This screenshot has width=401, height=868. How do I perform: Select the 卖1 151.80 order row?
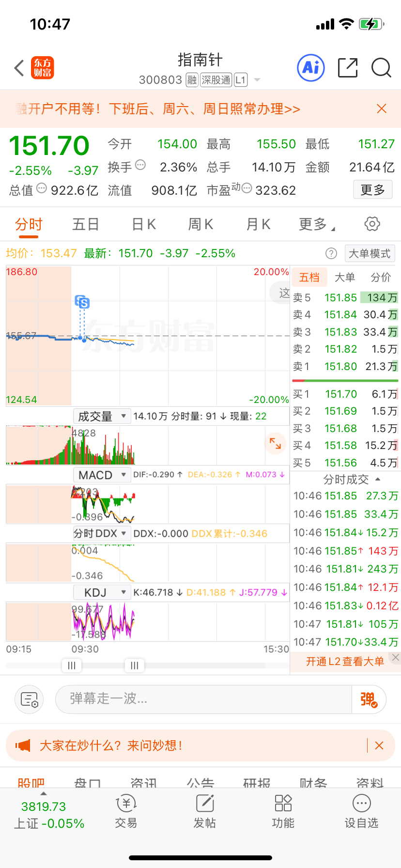[x=345, y=366]
